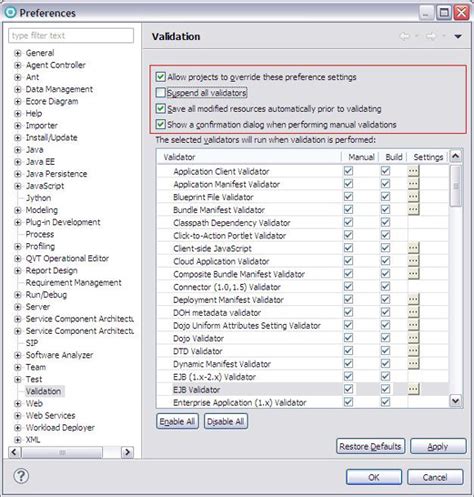Open settings for EJB Validator

(x=413, y=389)
